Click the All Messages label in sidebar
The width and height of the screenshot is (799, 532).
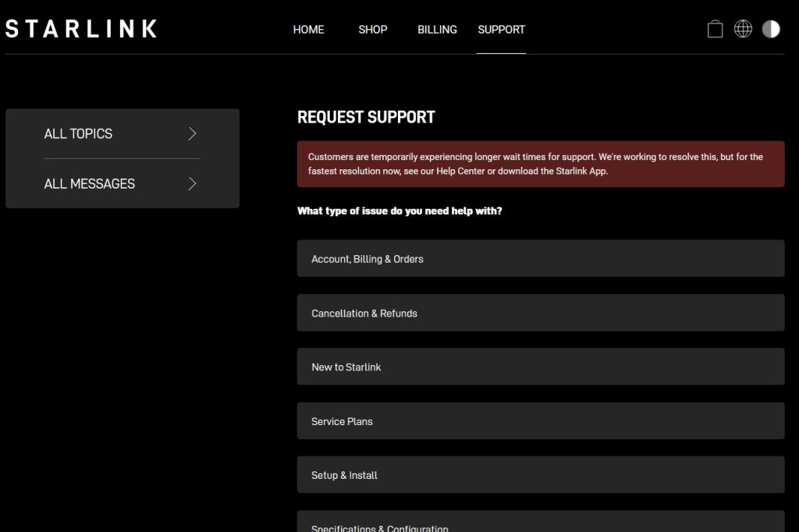click(x=89, y=184)
